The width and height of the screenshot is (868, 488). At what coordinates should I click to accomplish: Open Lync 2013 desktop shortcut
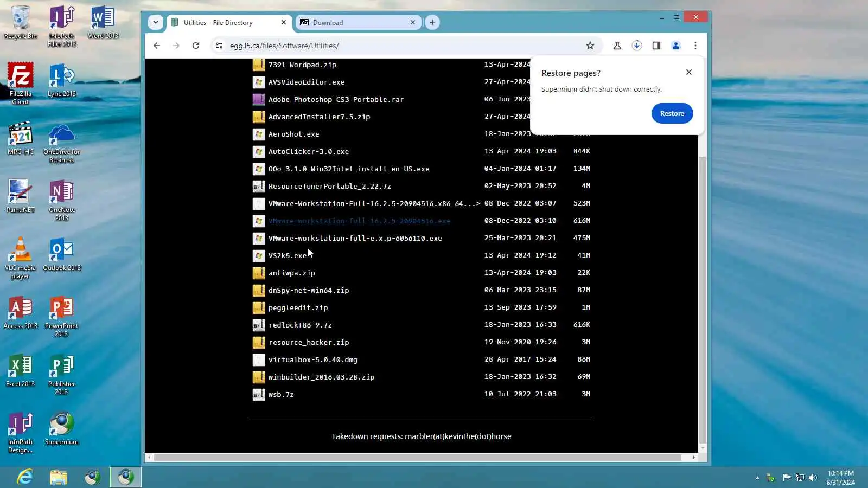(x=62, y=80)
